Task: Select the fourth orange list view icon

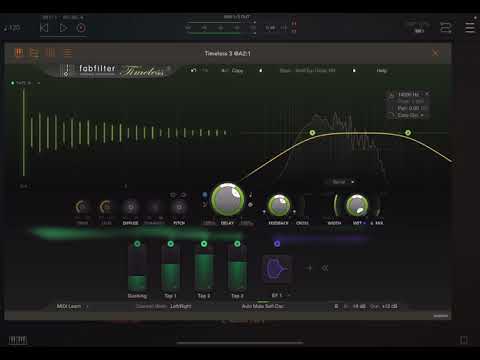Action: [68, 53]
